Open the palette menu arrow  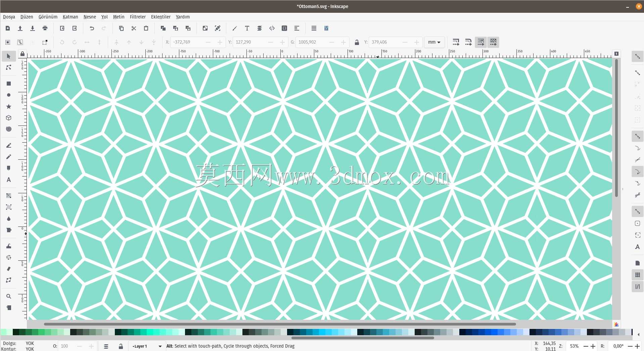click(639, 335)
